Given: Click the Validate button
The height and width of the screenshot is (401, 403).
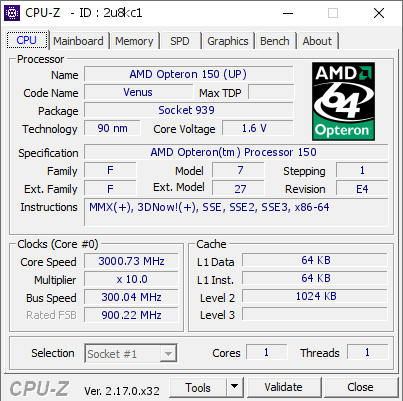Looking at the screenshot, I should [x=284, y=387].
